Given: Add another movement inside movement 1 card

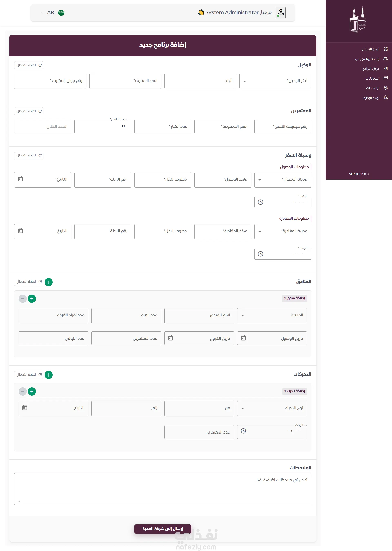Looking at the screenshot, I should (32, 391).
